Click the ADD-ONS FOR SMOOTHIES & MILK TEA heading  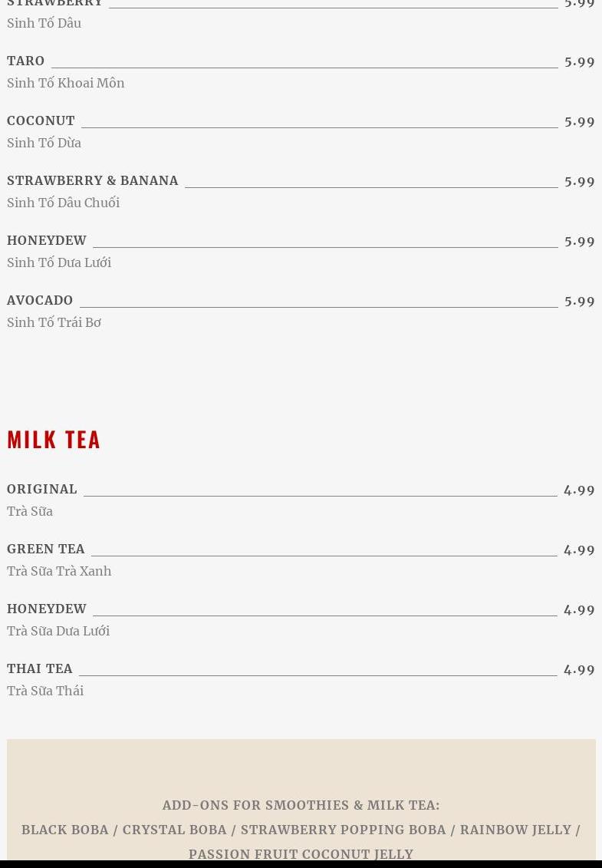pyautogui.click(x=301, y=805)
